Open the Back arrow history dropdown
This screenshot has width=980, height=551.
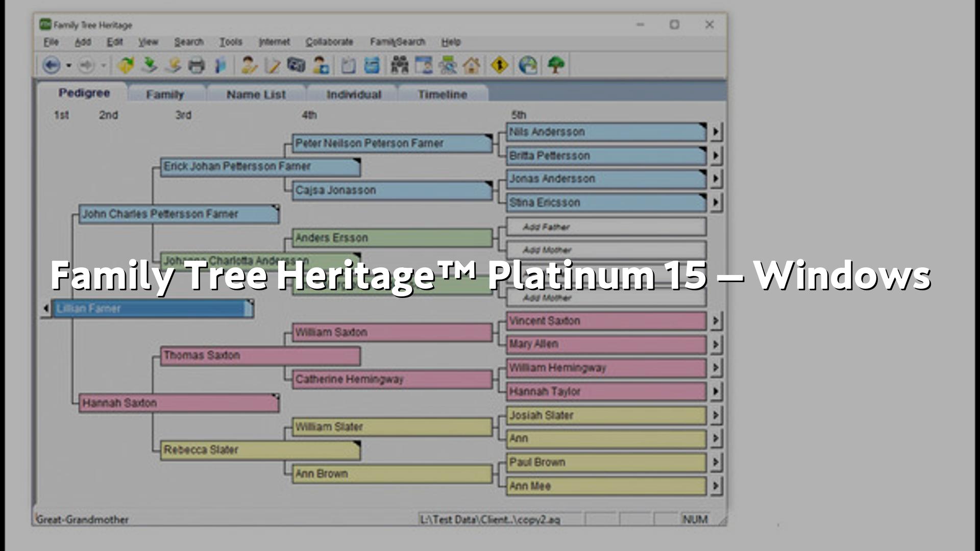pos(68,65)
